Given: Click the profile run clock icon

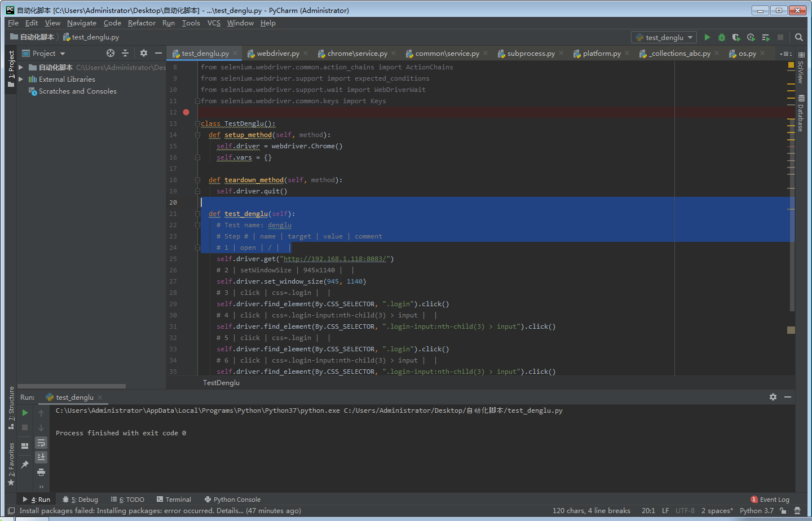Looking at the screenshot, I should tap(751, 37).
